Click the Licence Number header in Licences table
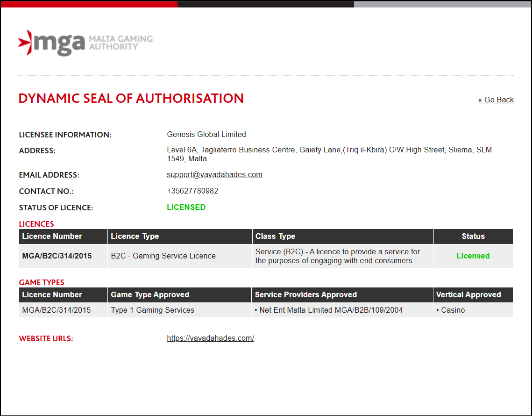Viewport: 532px width, 416px height. click(52, 237)
